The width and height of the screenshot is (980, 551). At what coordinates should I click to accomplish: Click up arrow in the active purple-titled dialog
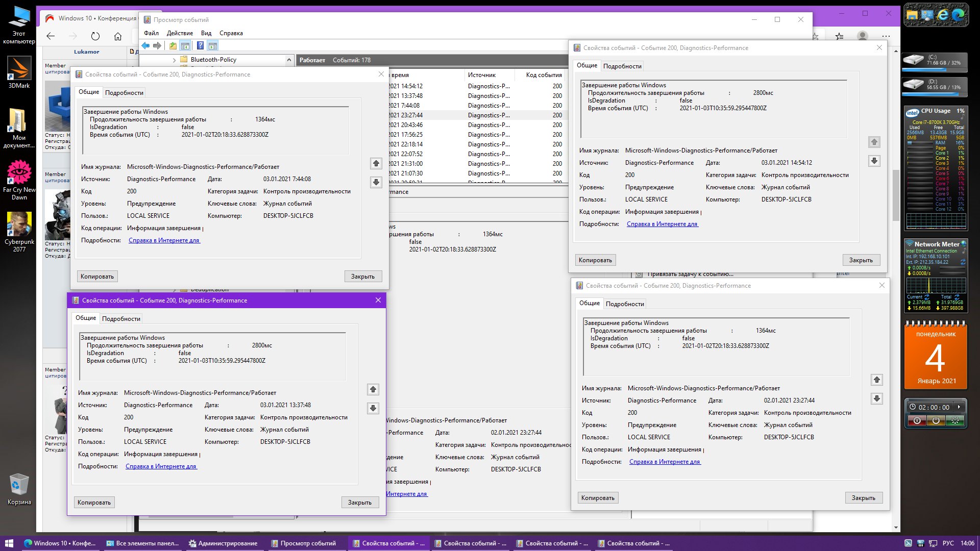pos(373,390)
